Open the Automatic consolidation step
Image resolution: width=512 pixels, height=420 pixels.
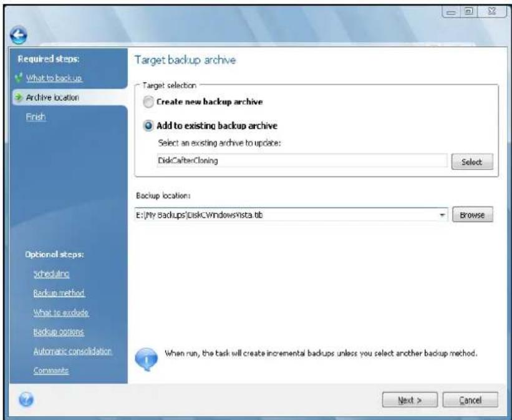point(72,351)
